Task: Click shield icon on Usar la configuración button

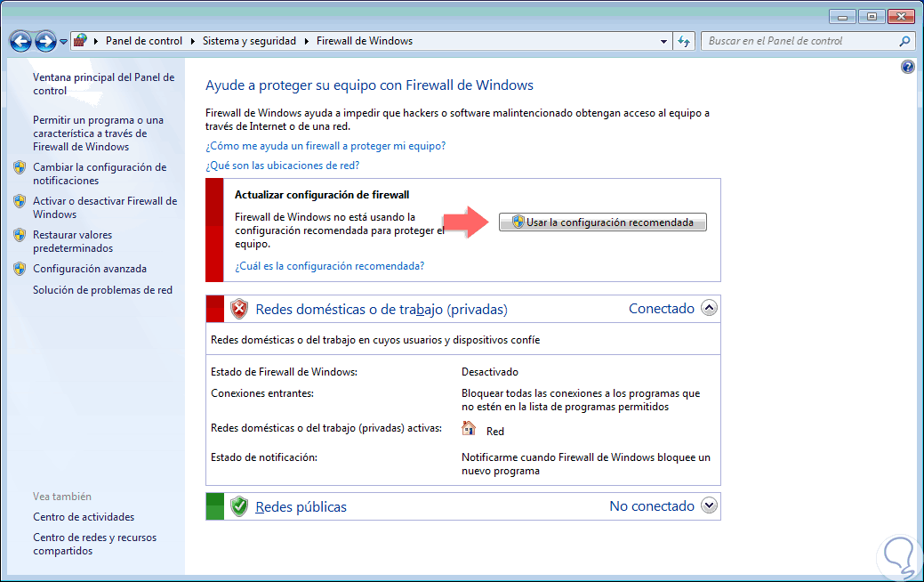Action: click(518, 222)
